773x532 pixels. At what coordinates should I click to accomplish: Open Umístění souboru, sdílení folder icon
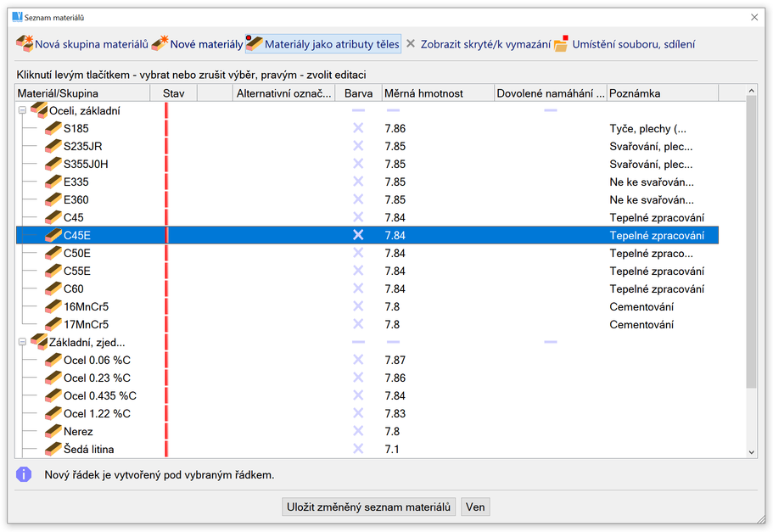coord(562,44)
